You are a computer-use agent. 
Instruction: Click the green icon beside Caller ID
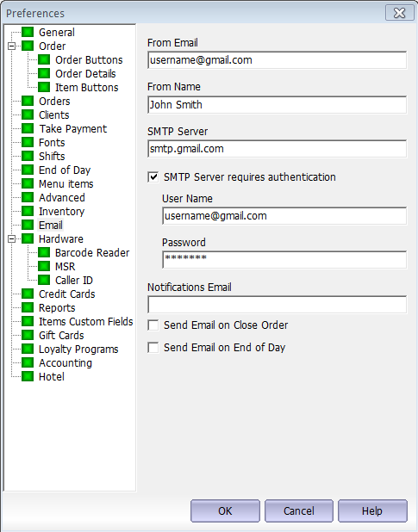(44, 280)
